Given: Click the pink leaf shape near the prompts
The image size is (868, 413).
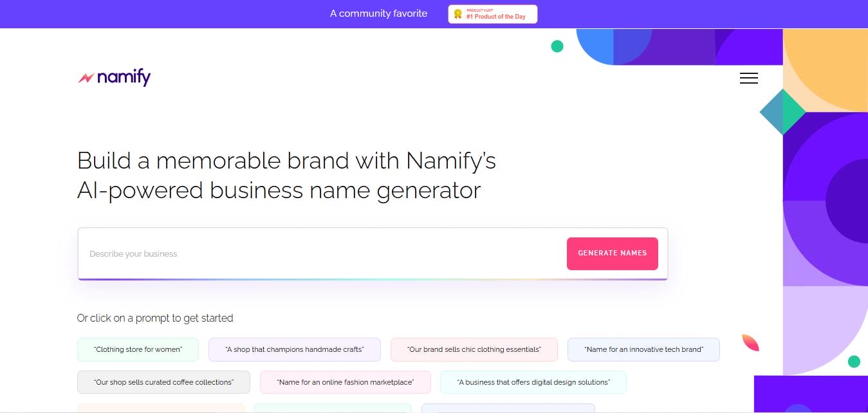Looking at the screenshot, I should pyautogui.click(x=750, y=343).
